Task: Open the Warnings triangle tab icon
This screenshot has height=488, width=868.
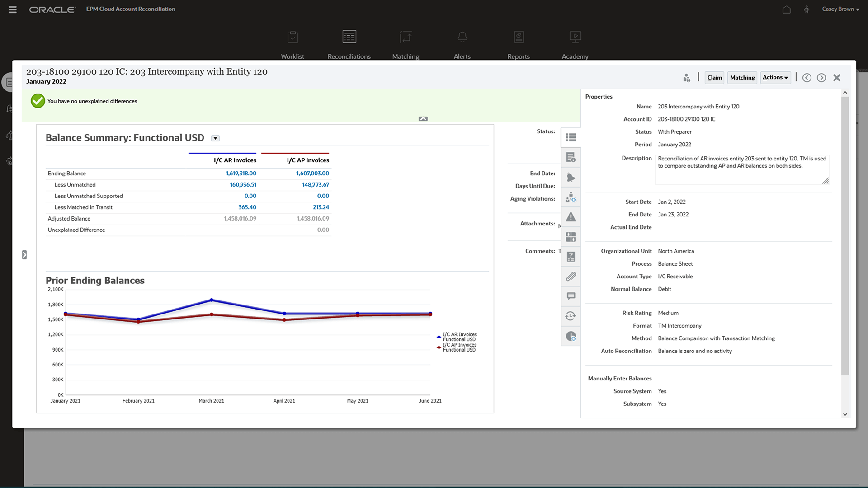Action: tap(571, 217)
